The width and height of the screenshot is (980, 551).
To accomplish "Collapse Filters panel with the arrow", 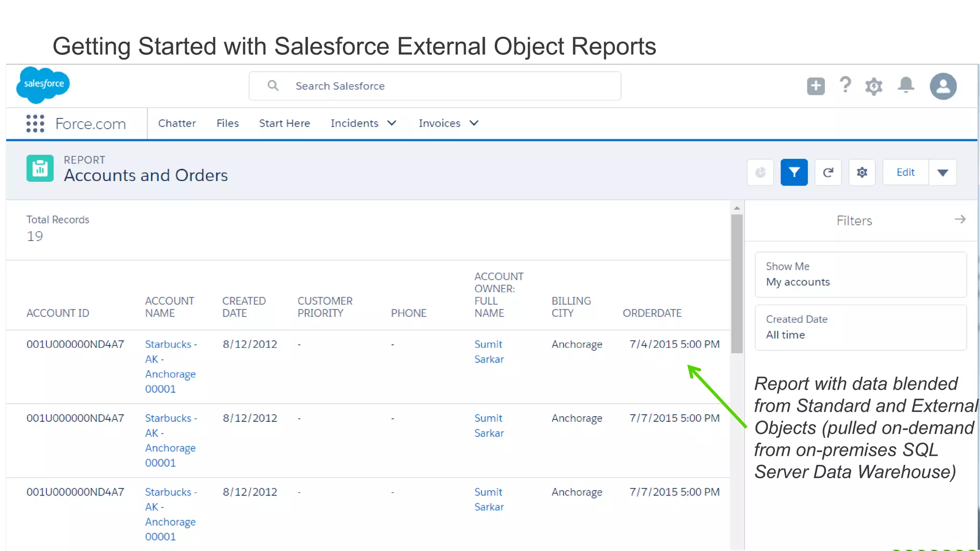I will pos(960,220).
